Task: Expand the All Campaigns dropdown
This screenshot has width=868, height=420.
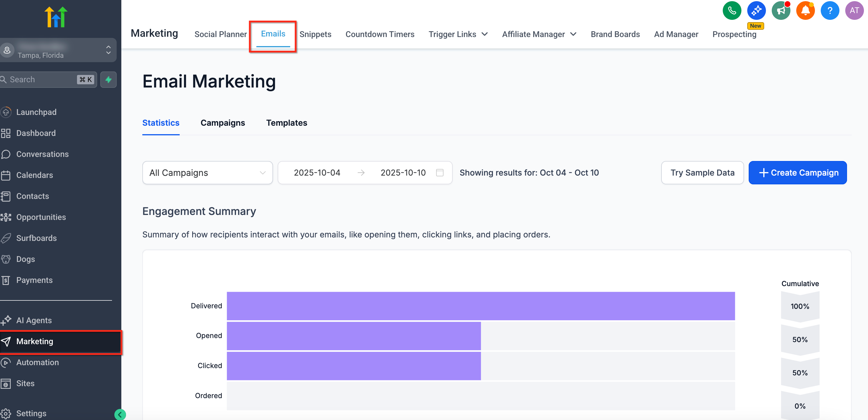Action: 207,173
